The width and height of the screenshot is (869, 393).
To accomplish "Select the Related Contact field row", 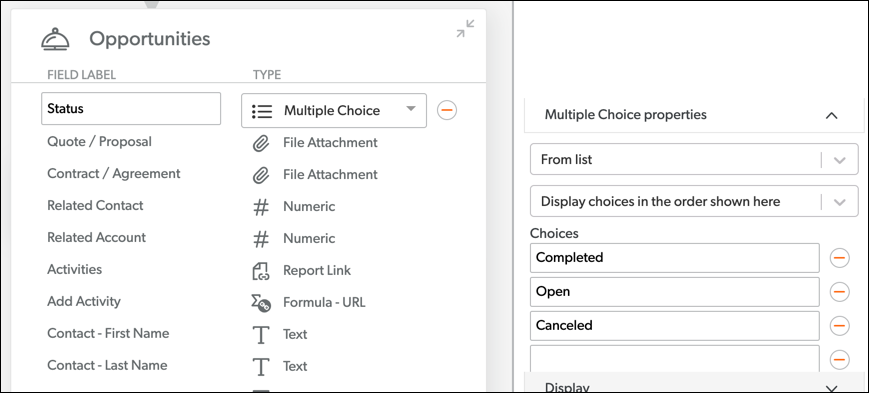I will click(x=95, y=206).
